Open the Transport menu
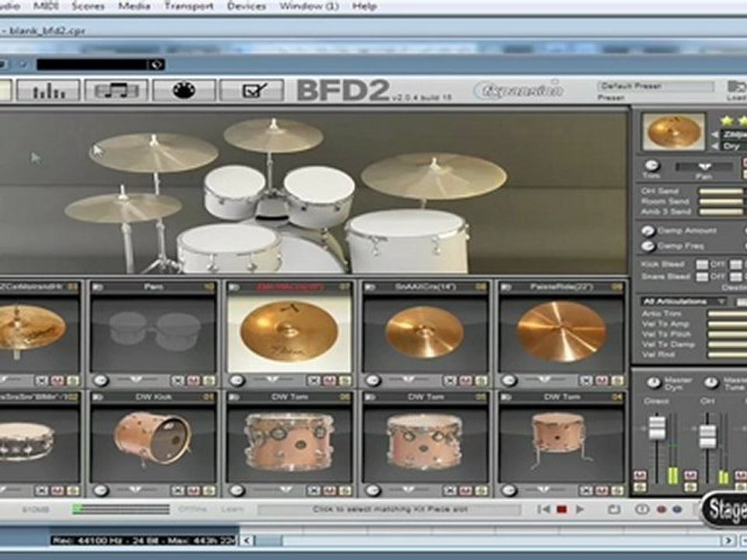Image resolution: width=747 pixels, height=560 pixels. [x=189, y=6]
